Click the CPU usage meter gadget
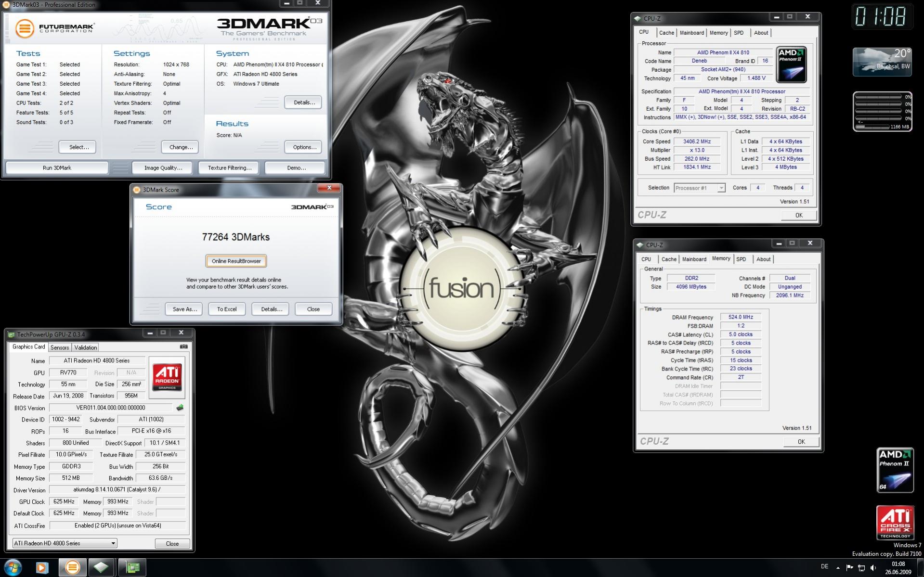This screenshot has height=577, width=924. 882,112
